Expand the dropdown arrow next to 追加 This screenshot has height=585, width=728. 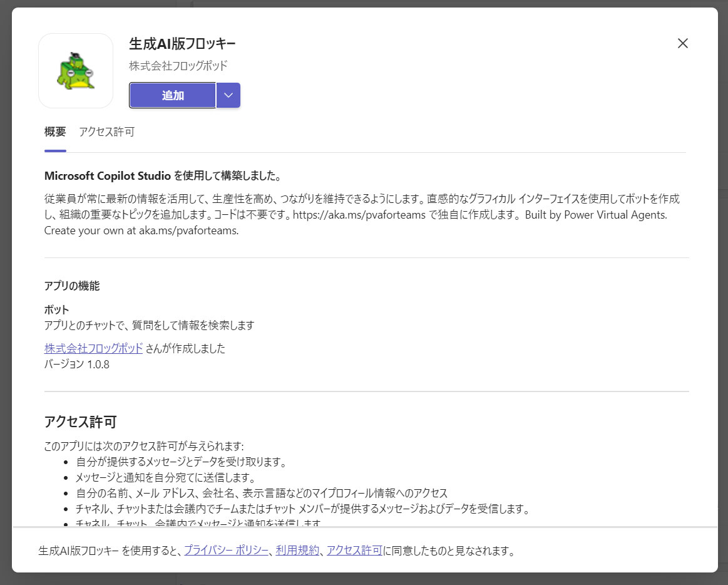point(228,95)
